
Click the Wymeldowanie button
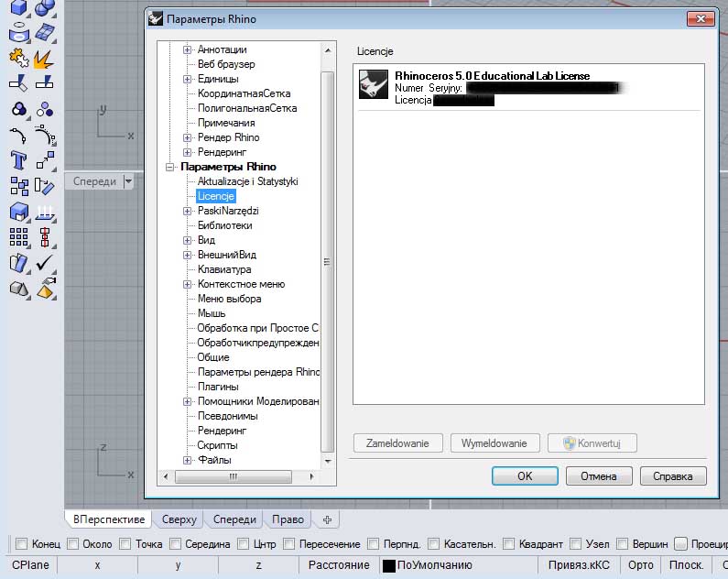click(494, 443)
